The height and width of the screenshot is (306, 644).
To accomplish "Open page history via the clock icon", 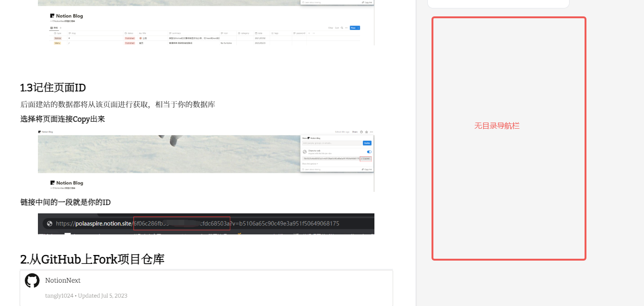I will [x=361, y=132].
